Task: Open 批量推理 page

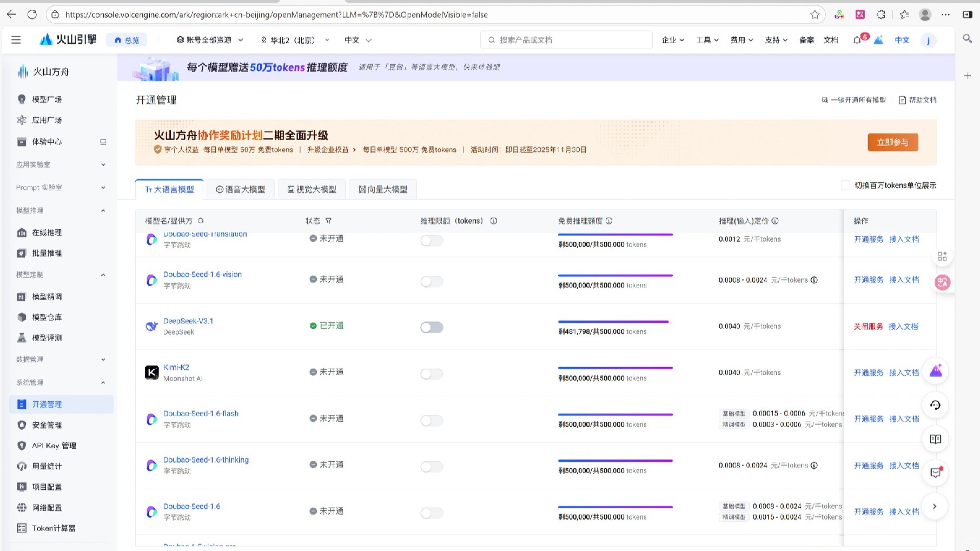Action: click(x=47, y=253)
